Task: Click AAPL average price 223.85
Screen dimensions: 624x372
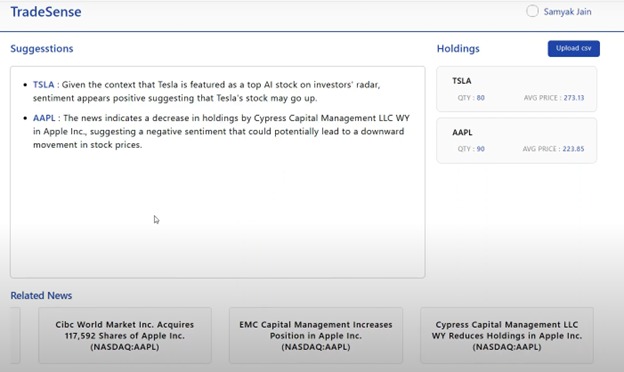Action: tap(573, 149)
